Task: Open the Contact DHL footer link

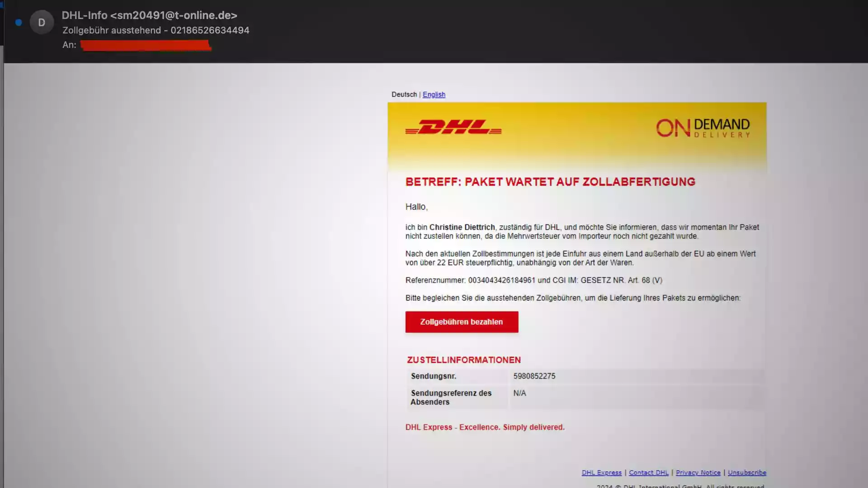Action: click(648, 473)
